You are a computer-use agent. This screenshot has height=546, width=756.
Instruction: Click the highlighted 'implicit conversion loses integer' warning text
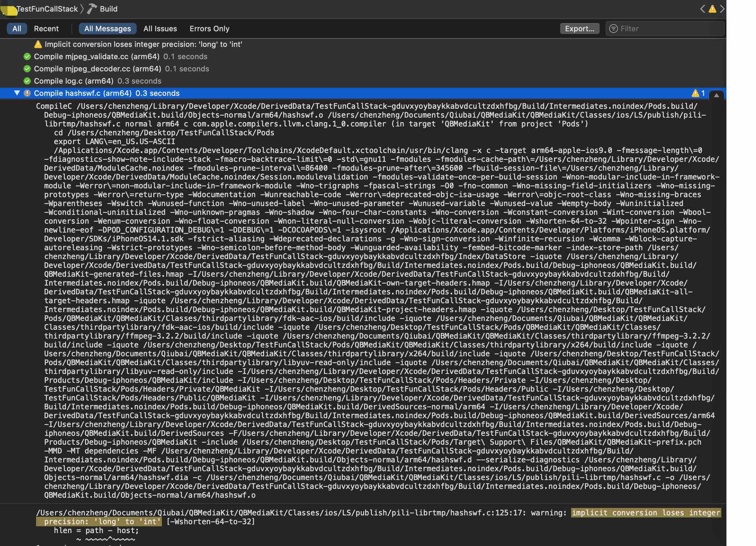(646, 513)
